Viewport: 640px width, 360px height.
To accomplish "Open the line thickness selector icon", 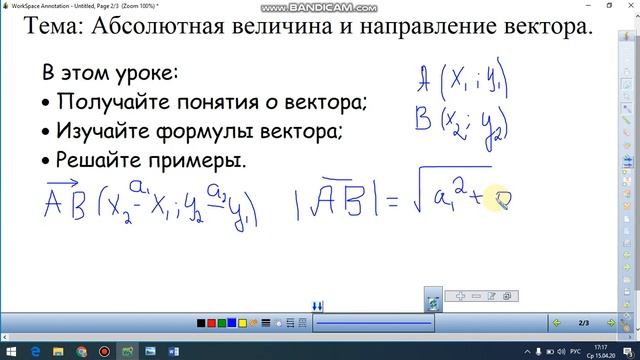I will click(x=266, y=323).
